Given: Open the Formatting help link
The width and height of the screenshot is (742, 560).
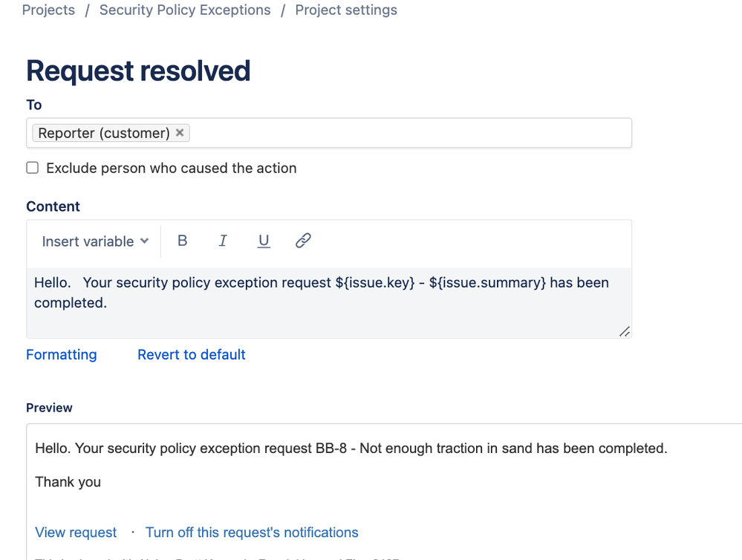Looking at the screenshot, I should click(x=62, y=354).
